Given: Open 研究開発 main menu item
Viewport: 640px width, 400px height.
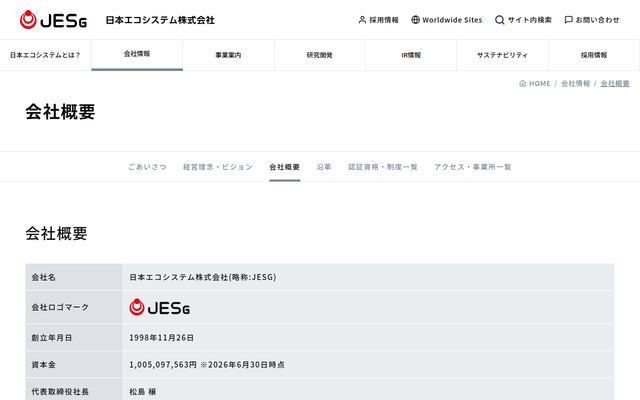Looking at the screenshot, I should (x=320, y=55).
